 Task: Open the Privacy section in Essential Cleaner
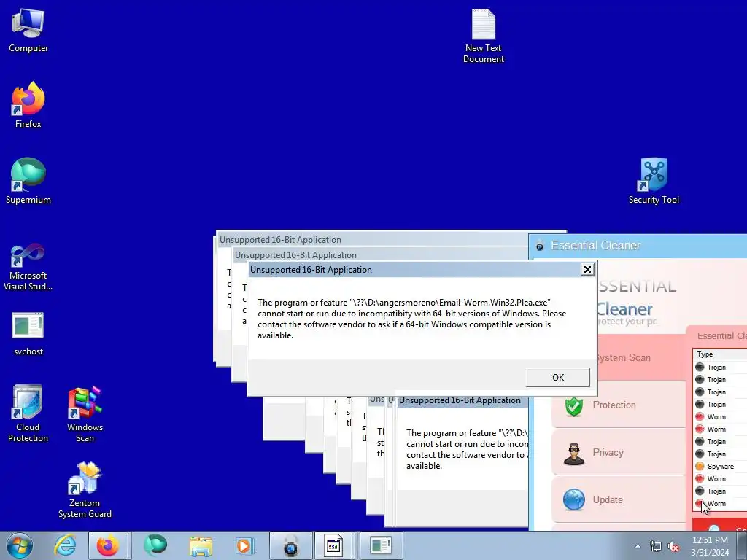click(x=619, y=453)
